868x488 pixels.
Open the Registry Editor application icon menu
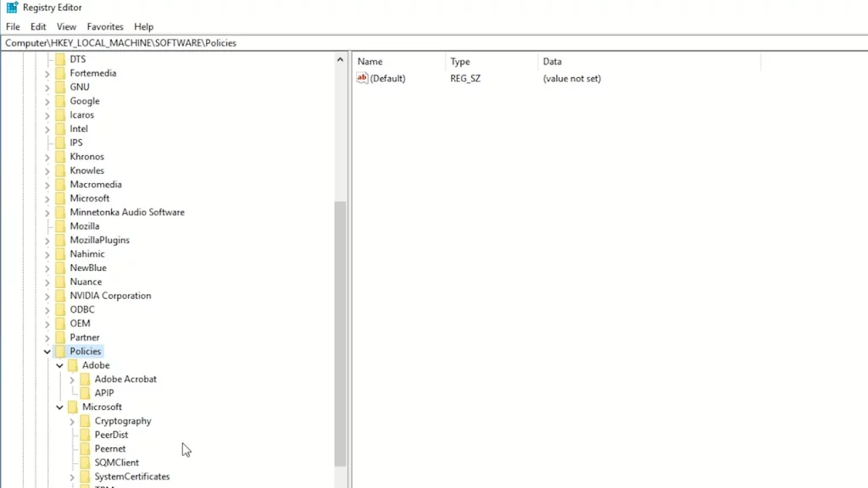point(10,8)
